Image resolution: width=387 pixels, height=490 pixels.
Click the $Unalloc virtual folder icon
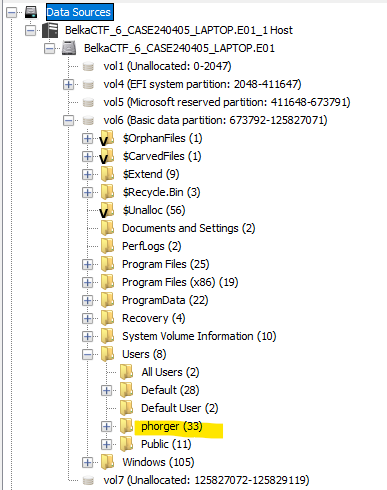pyautogui.click(x=107, y=211)
